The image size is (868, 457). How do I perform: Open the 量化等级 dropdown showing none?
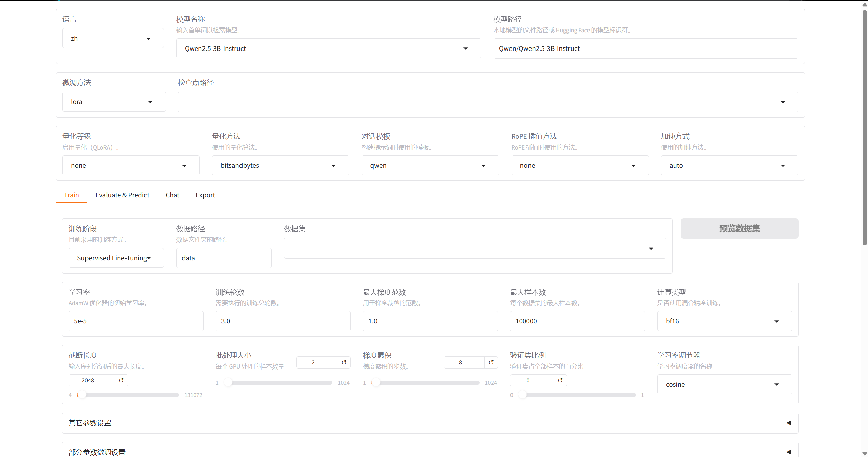(x=131, y=165)
